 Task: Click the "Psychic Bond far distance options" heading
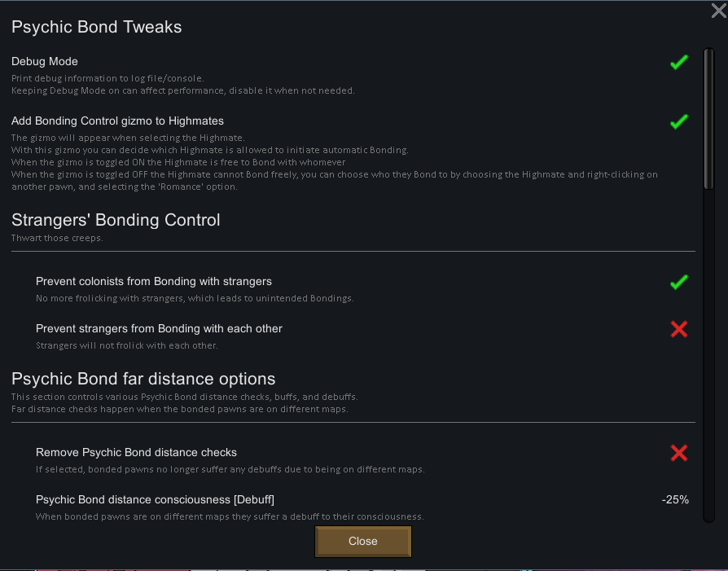pyautogui.click(x=143, y=379)
